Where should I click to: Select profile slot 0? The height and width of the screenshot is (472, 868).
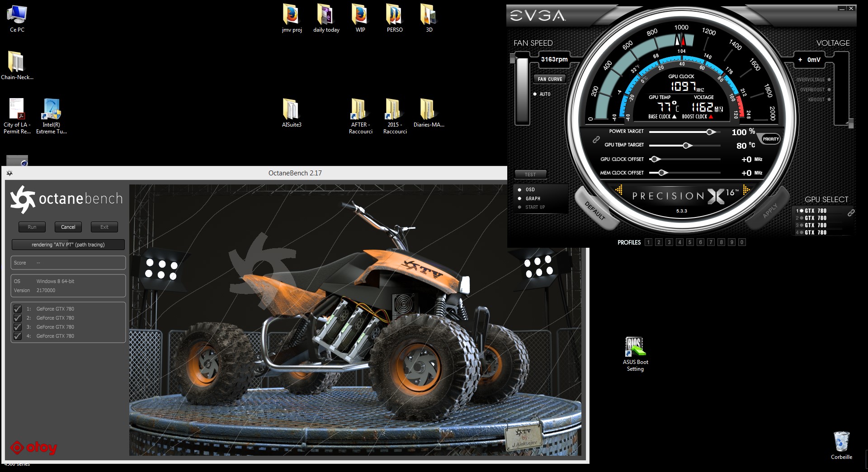742,242
